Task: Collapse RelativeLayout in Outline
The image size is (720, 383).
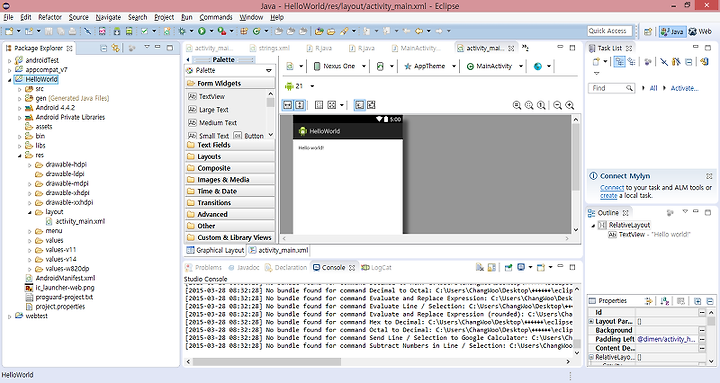Action: (593, 225)
